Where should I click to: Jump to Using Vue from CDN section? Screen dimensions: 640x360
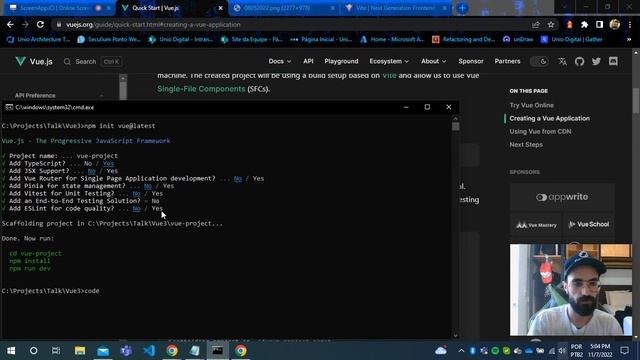click(540, 131)
